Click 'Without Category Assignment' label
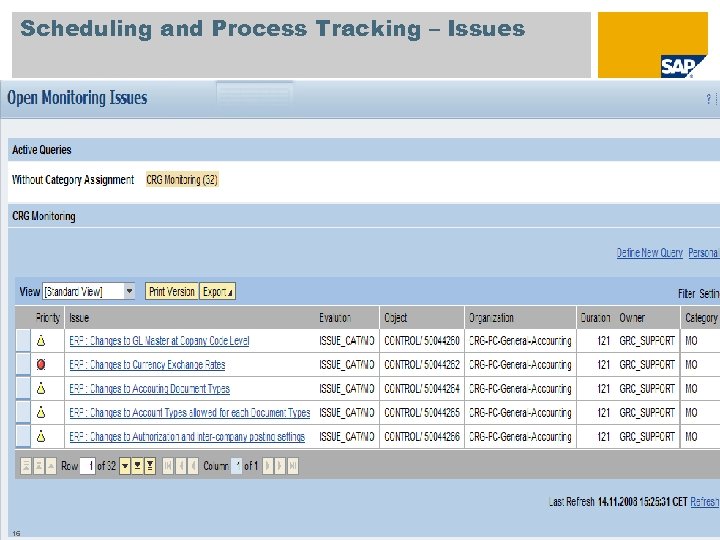 point(73,180)
